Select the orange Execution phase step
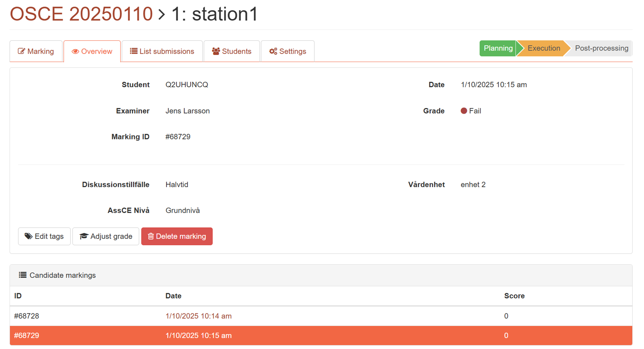Image resolution: width=644 pixels, height=349 pixels. [544, 48]
